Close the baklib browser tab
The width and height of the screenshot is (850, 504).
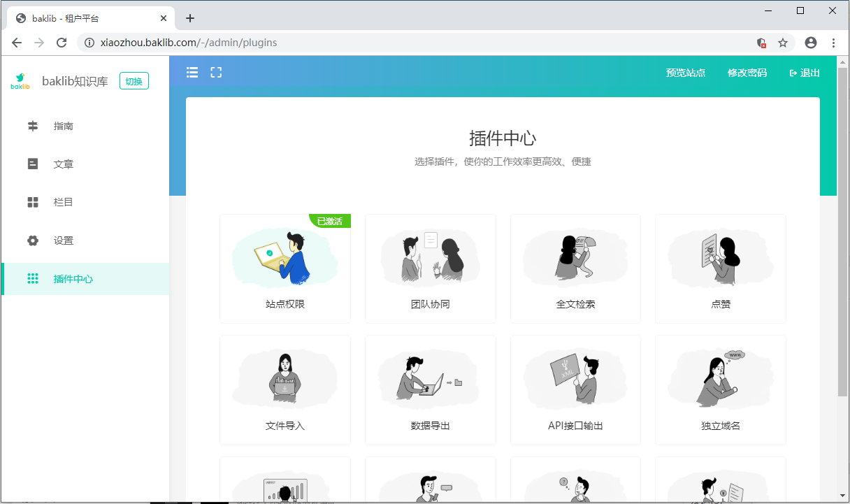tap(164, 18)
